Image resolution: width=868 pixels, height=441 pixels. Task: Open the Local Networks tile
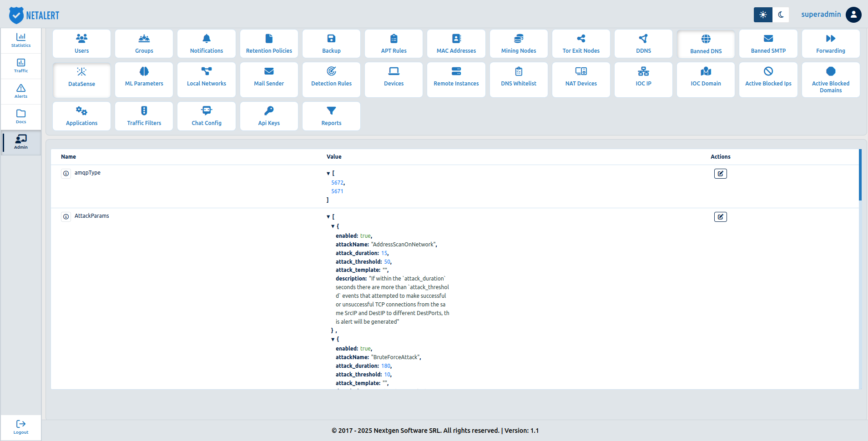[x=207, y=80]
